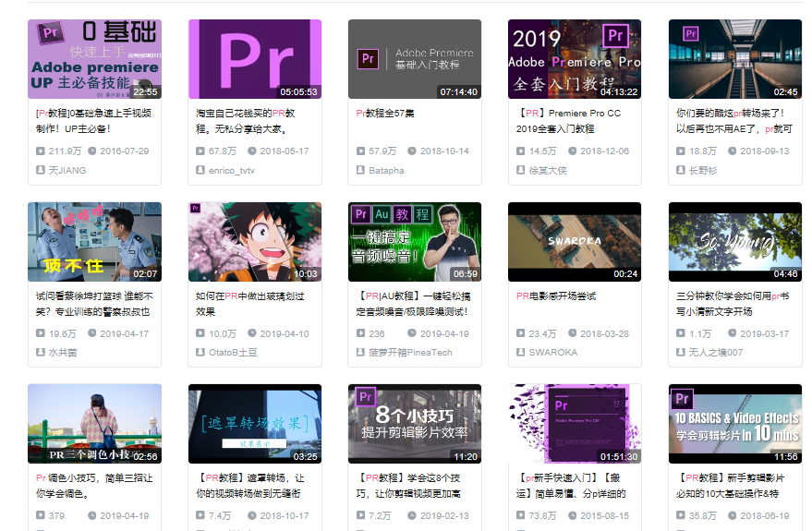This screenshot has width=812, height=531.
Task: Open title Pr教程全57集
Action: coord(385,113)
